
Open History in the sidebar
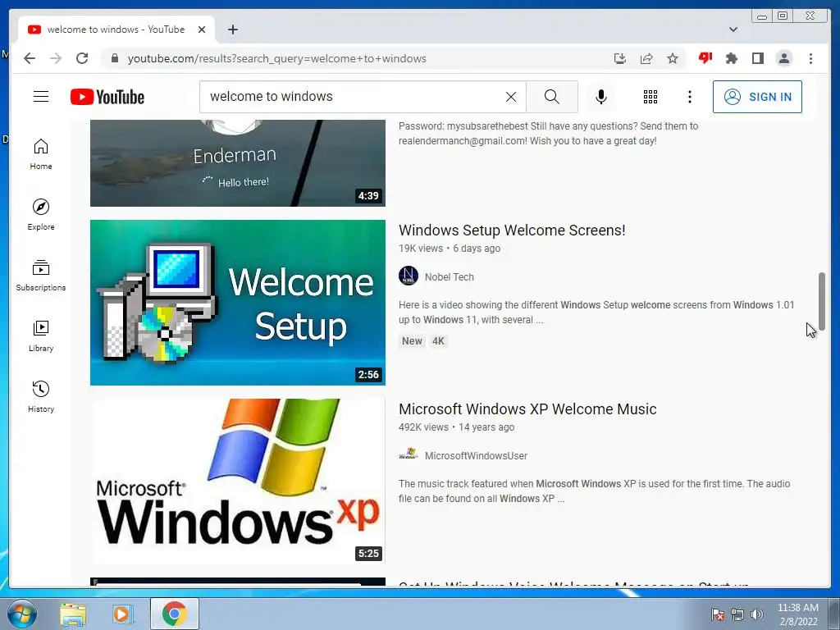pos(41,396)
